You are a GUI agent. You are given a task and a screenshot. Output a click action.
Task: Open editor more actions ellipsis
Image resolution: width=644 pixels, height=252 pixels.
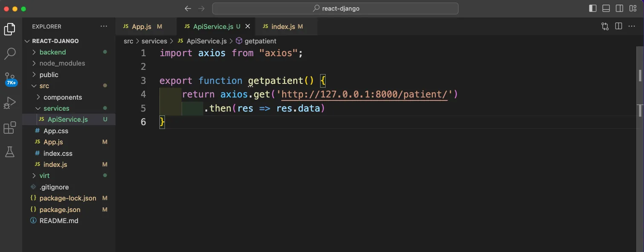[x=632, y=26]
